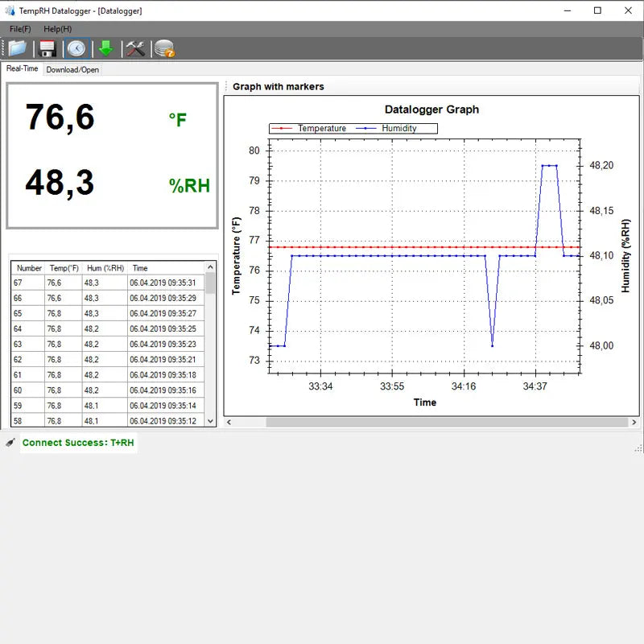Click the up arrow on the data table scrollbar
This screenshot has width=644, height=644.
click(210, 267)
